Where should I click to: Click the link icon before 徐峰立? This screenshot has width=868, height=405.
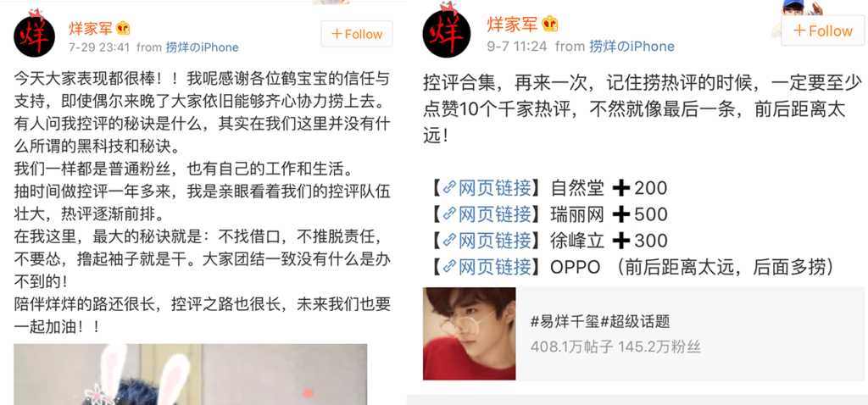[x=450, y=241]
